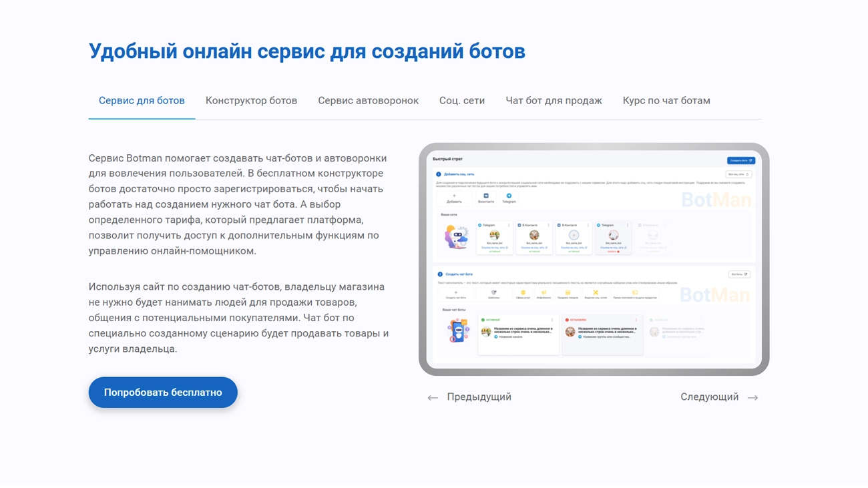Choose the Инфобизнес megaphone icon
This screenshot has height=488, width=868.
tap(544, 294)
